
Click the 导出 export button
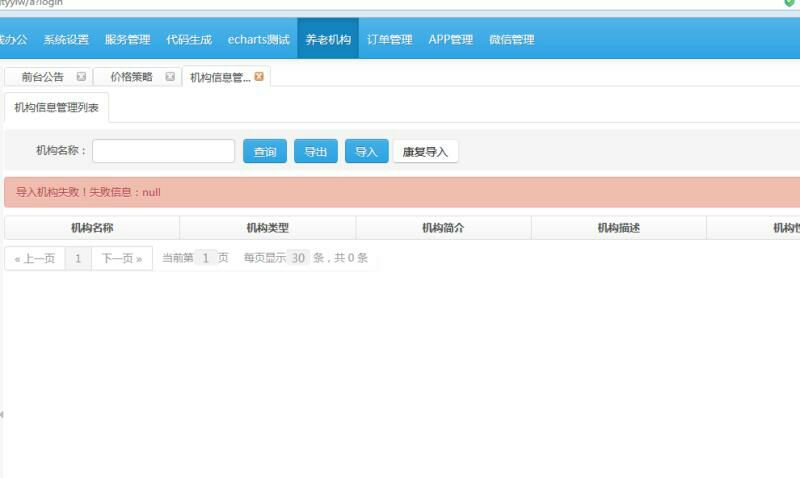(316, 152)
